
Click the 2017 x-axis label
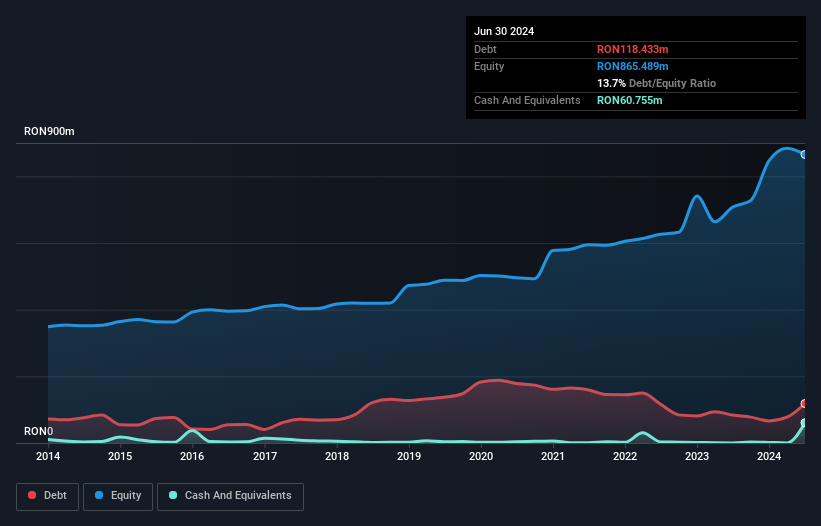point(265,456)
